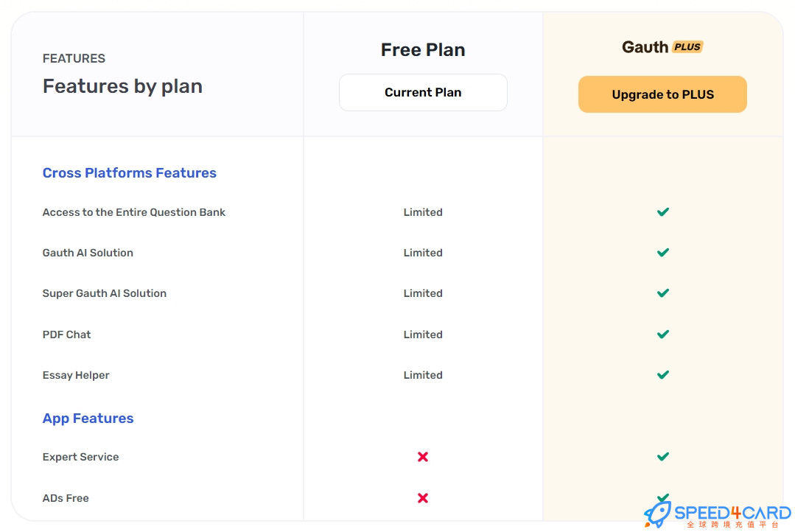795x532 pixels.
Task: Select the Super Gauth AI Solution row label
Action: [x=105, y=293]
